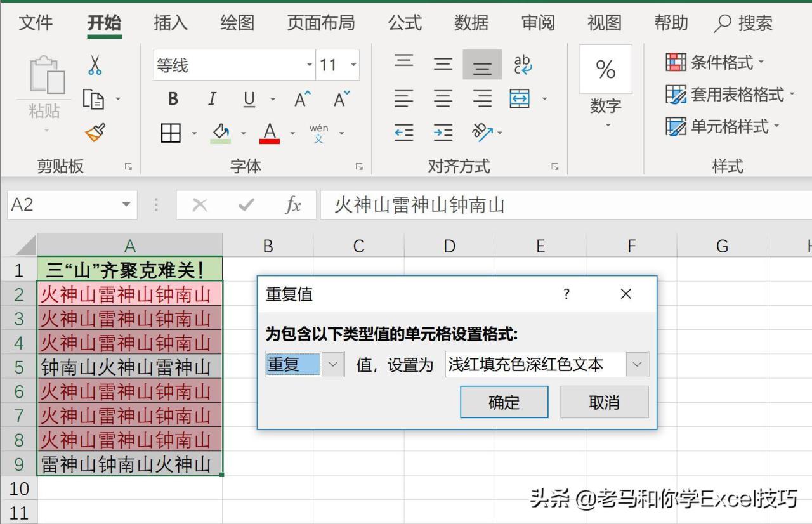
Task: Open 重复 type dropdown in dialog
Action: pos(334,365)
